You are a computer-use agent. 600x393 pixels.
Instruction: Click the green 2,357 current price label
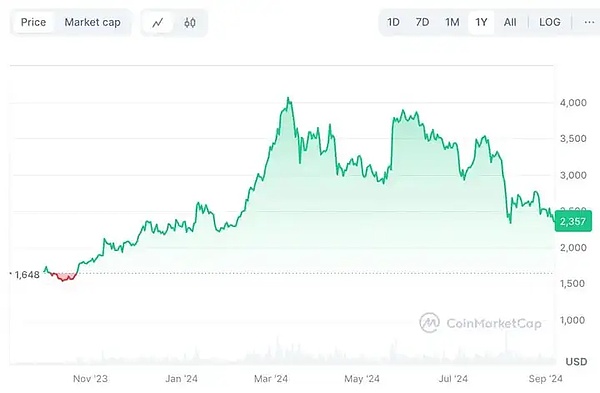click(x=573, y=221)
